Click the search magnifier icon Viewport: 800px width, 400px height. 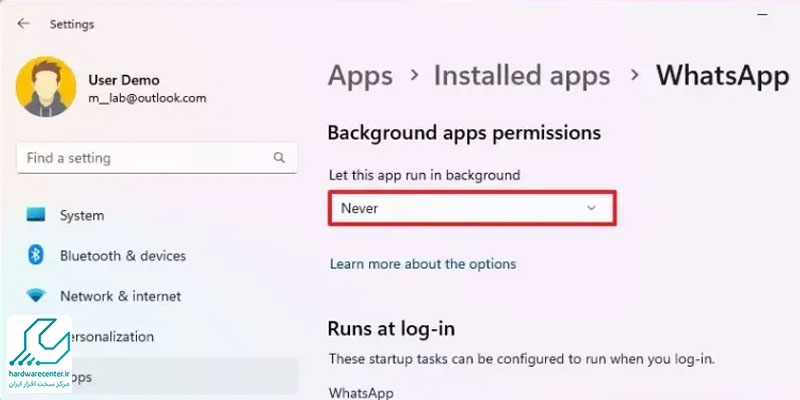coord(279,158)
